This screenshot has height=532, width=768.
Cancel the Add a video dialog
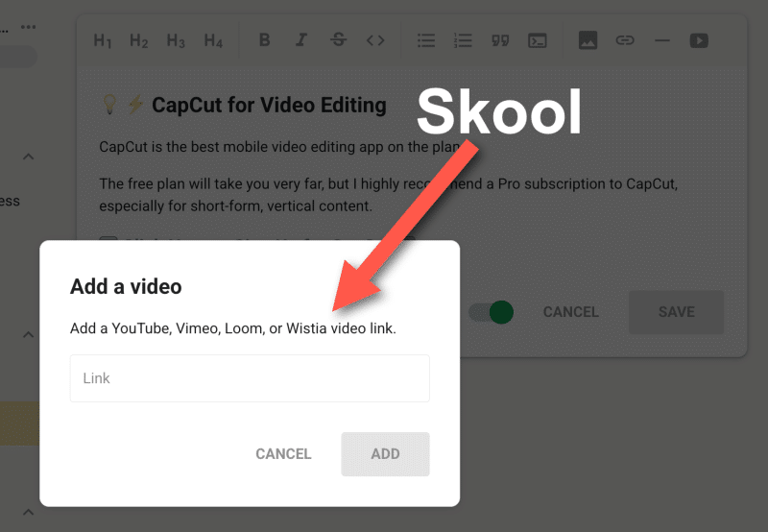[x=283, y=454]
